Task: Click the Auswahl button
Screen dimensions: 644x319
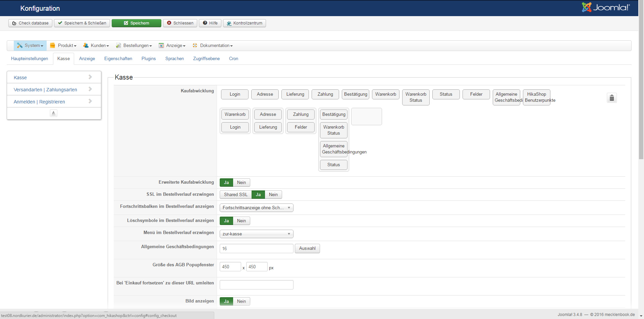Action: [307, 248]
